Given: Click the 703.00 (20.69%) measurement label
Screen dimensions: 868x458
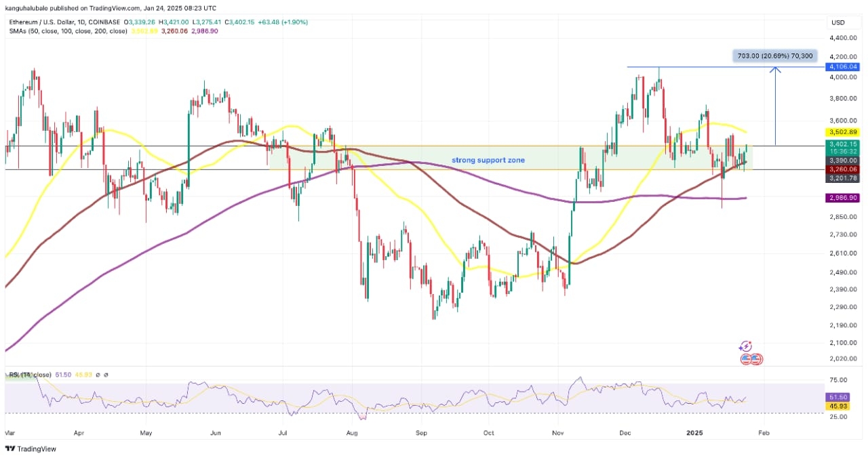Looking at the screenshot, I should pyautogui.click(x=774, y=56).
